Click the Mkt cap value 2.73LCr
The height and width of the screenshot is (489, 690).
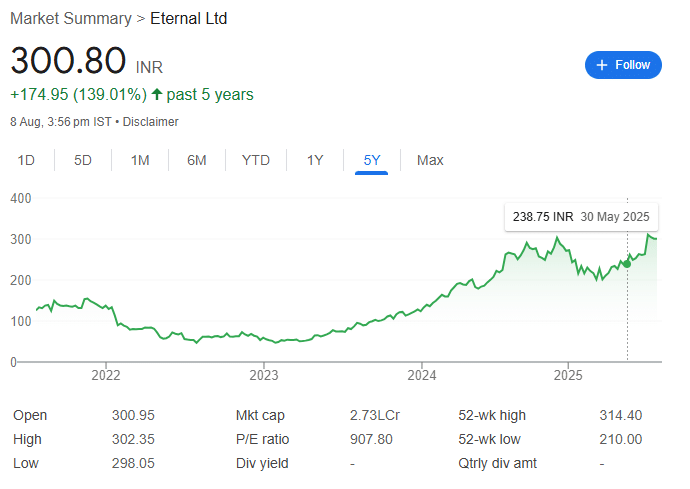pyautogui.click(x=375, y=415)
